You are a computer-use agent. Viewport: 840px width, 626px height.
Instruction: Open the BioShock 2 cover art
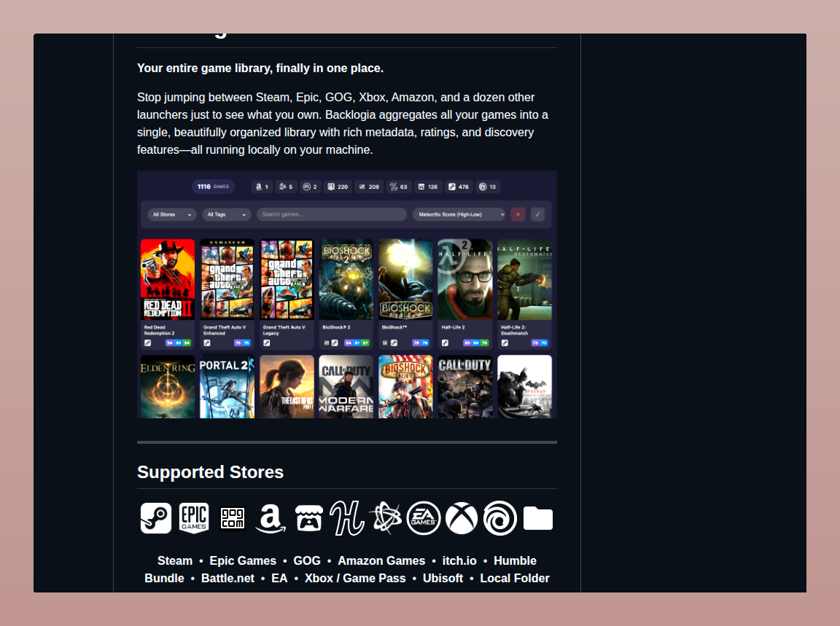point(346,280)
